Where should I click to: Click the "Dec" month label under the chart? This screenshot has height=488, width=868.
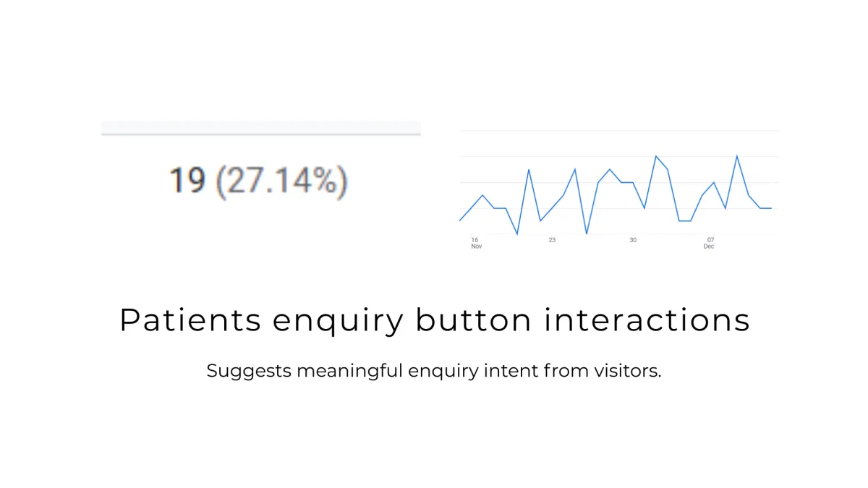click(x=709, y=247)
